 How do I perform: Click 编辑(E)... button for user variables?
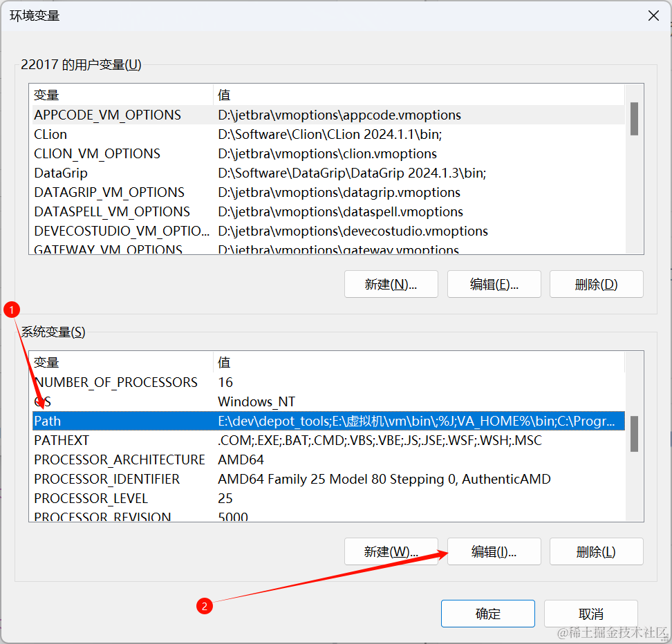[x=494, y=284]
